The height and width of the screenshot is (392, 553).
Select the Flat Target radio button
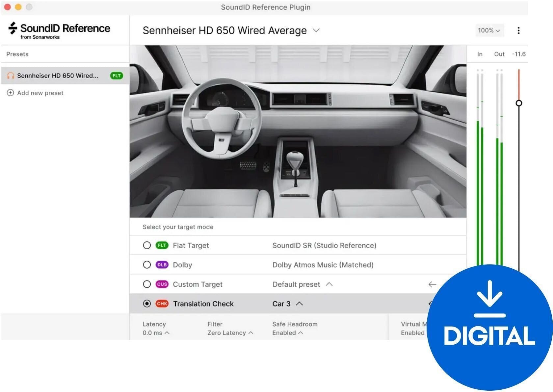coord(147,245)
